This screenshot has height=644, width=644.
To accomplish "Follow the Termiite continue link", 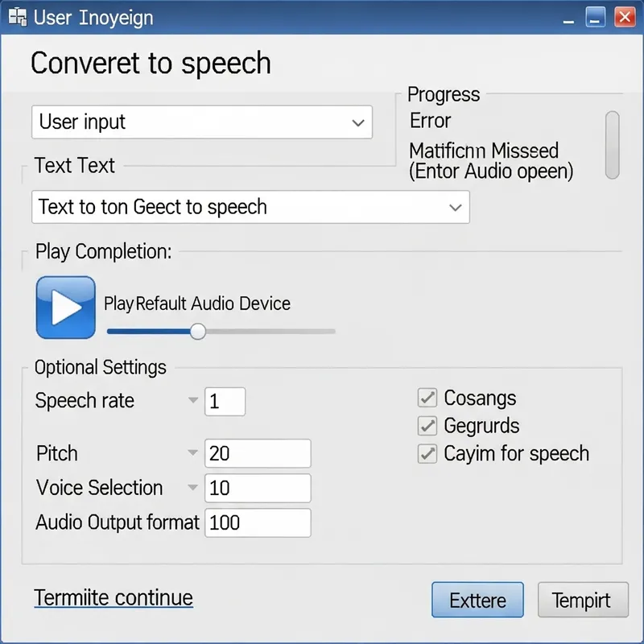I will pos(113,597).
